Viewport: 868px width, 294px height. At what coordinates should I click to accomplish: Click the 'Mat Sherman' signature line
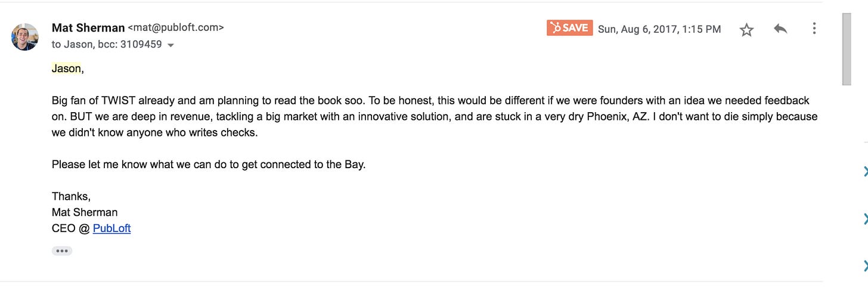[x=85, y=212]
